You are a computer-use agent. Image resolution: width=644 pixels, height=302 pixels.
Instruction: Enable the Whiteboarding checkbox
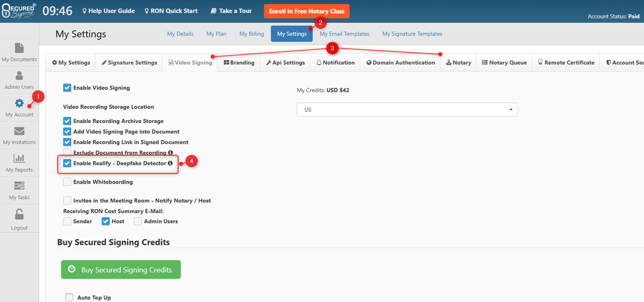pyautogui.click(x=67, y=182)
